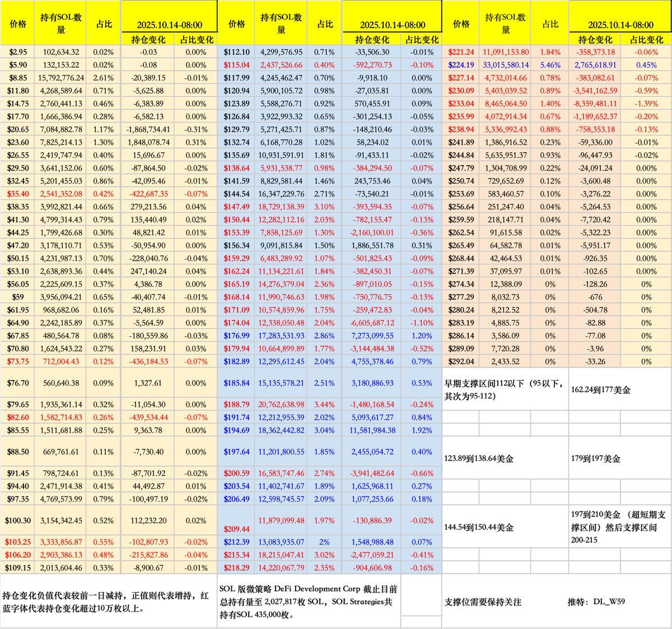Click the -676 change cell

pos(595,297)
